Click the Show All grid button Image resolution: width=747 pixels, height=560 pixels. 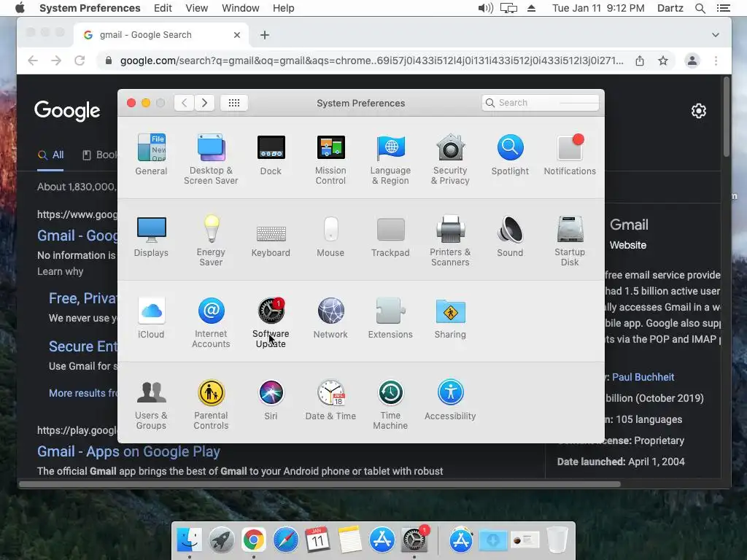pyautogui.click(x=234, y=103)
